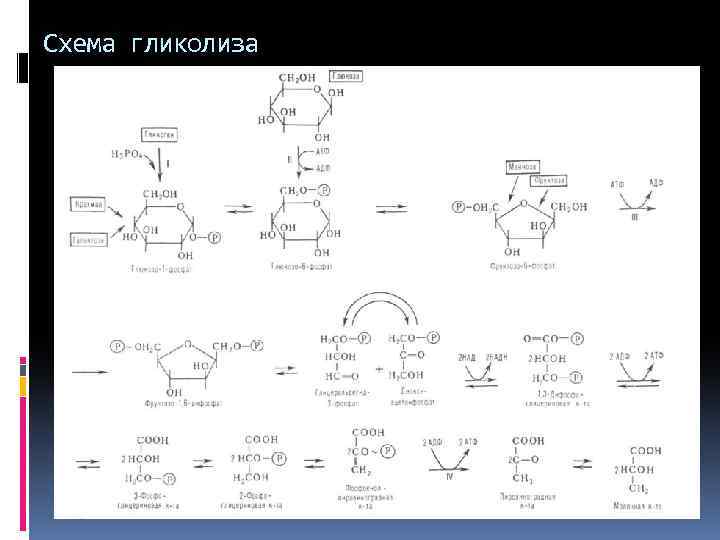
Task: Click the Roman numeral IV reaction label
Action: click(449, 477)
